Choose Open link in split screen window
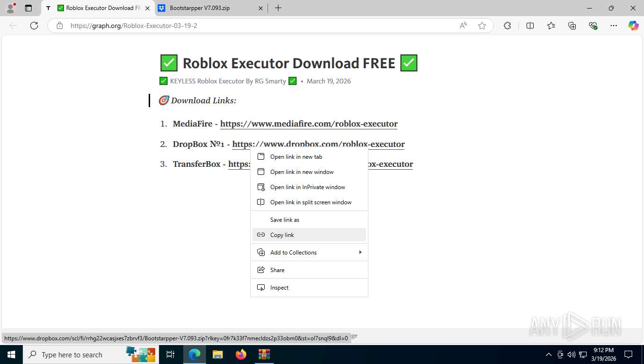The image size is (644, 364). [309, 202]
